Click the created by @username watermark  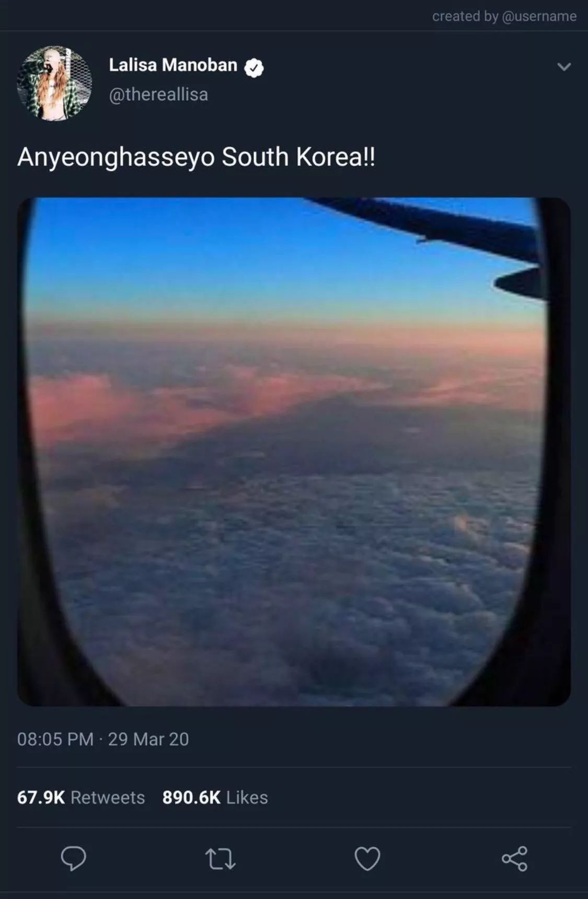tap(504, 16)
